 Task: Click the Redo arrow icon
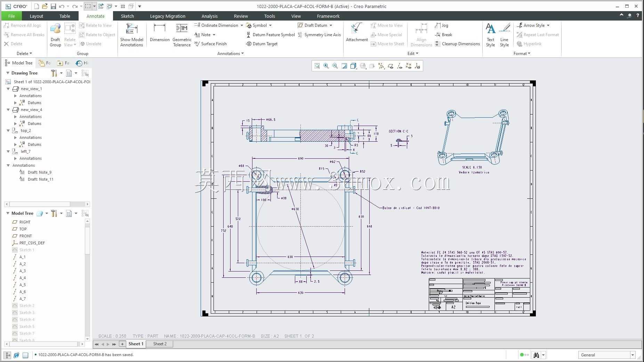[75, 6]
